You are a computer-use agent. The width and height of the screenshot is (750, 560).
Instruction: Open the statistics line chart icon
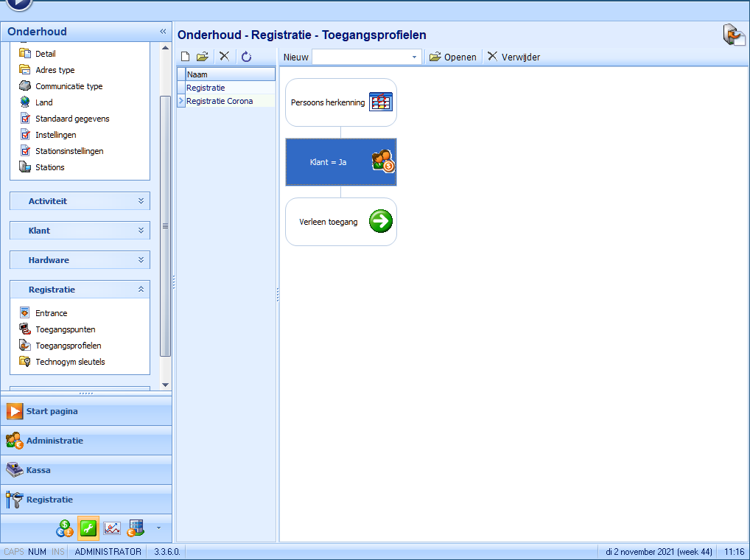[x=112, y=528]
